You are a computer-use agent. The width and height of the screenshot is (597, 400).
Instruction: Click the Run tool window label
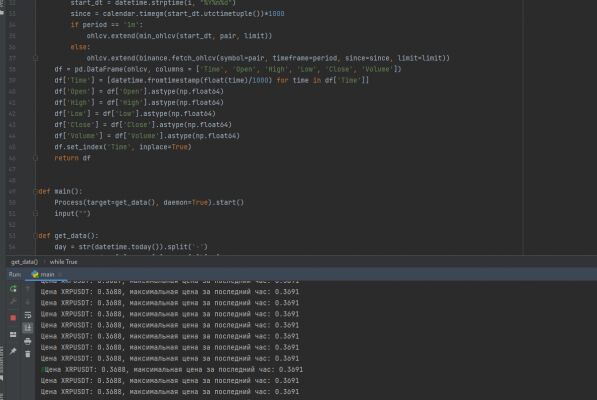click(x=15, y=274)
